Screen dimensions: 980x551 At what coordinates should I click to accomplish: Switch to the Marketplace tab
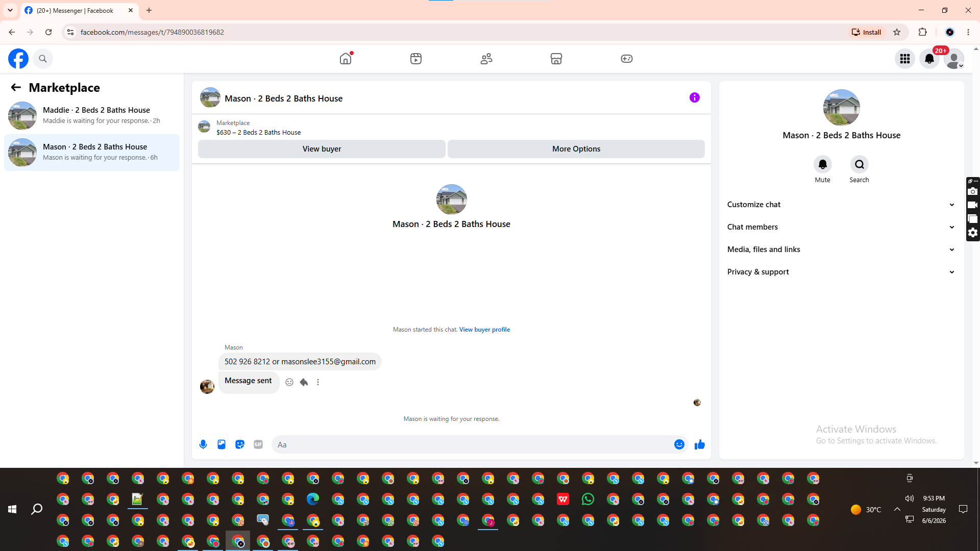point(556,59)
